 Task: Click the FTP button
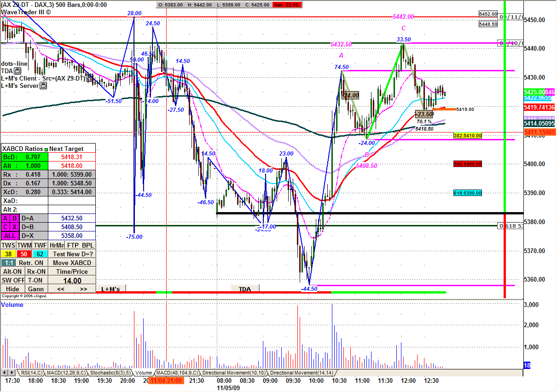point(73,246)
